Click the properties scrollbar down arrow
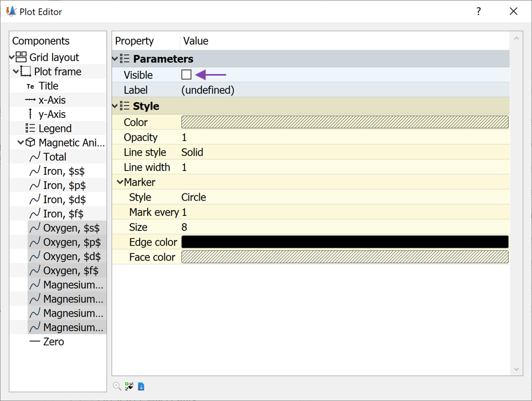The image size is (532, 401). pos(516,369)
